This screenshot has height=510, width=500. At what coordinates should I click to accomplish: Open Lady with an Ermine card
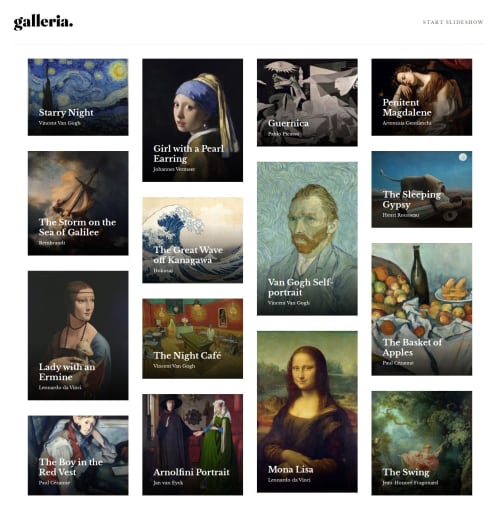(x=78, y=335)
